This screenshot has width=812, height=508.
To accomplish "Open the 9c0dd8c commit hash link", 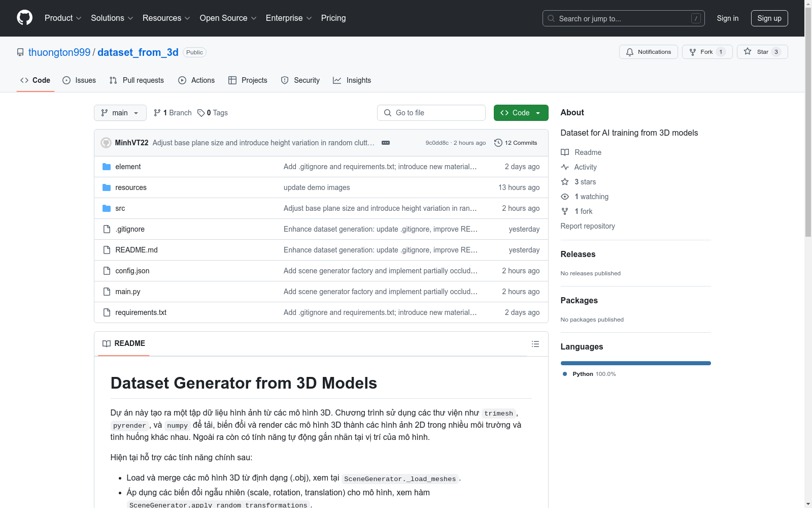I will pyautogui.click(x=437, y=143).
